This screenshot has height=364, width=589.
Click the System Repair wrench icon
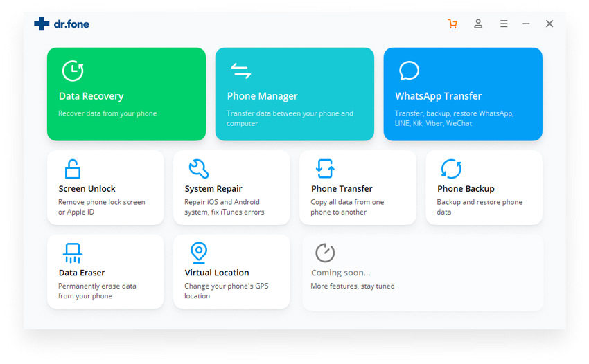point(199,169)
